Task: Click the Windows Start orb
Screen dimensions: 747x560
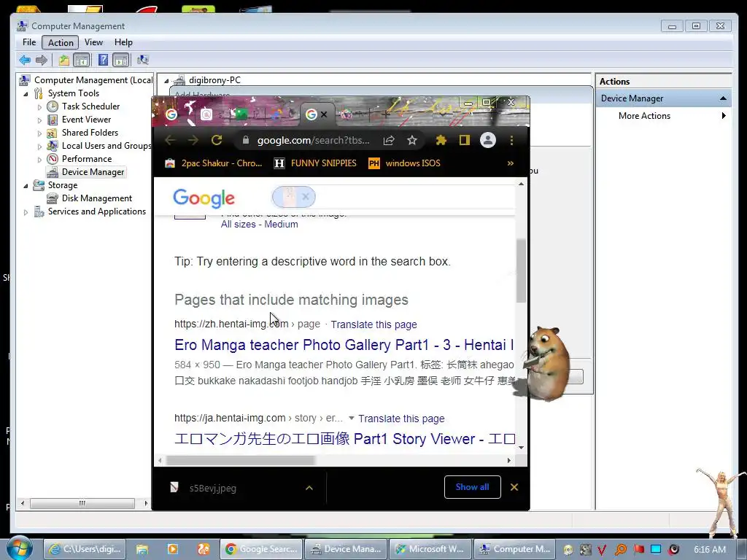Action: [x=20, y=548]
